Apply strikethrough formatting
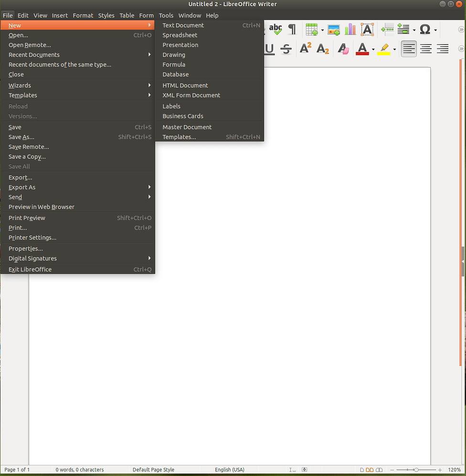The image size is (466, 476). [286, 49]
